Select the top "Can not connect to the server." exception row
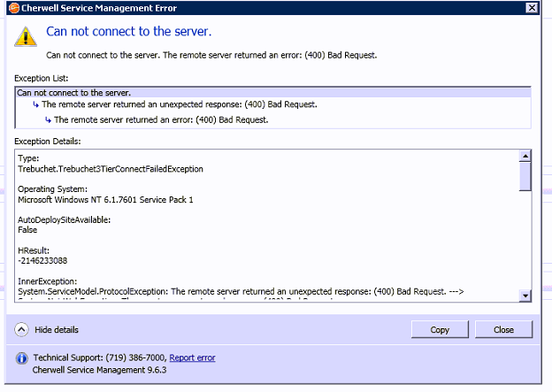 [x=74, y=92]
